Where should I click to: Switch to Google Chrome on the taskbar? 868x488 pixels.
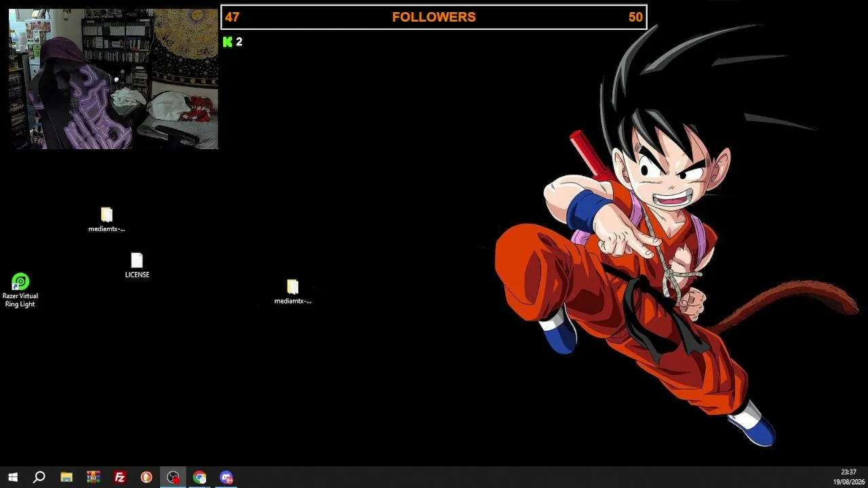[x=199, y=477]
